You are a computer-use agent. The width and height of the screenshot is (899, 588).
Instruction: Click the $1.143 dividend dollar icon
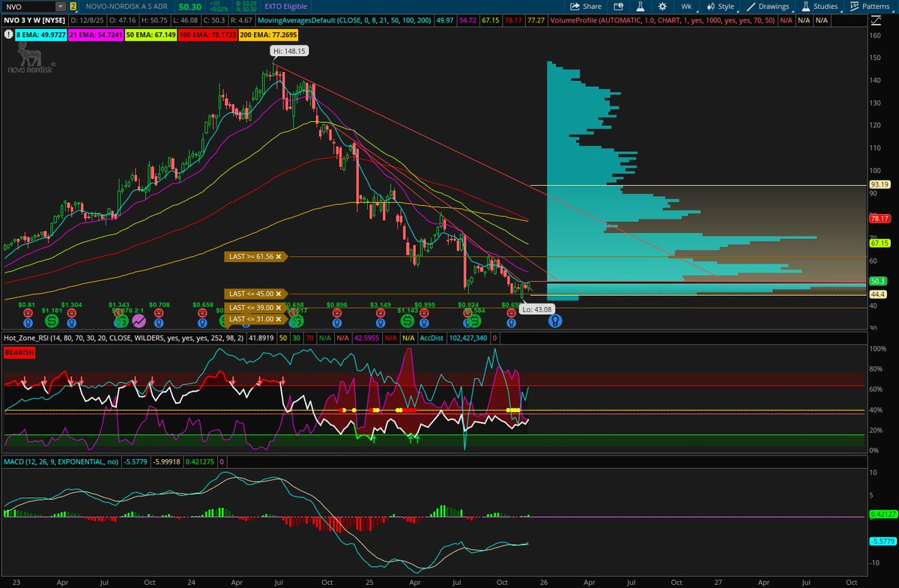(x=407, y=321)
